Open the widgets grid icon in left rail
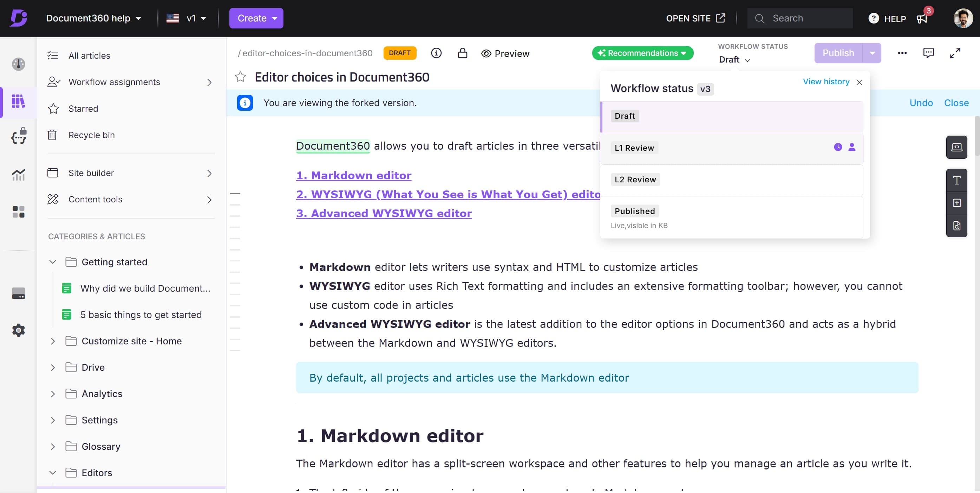Viewport: 980px width, 493px height. [x=19, y=212]
